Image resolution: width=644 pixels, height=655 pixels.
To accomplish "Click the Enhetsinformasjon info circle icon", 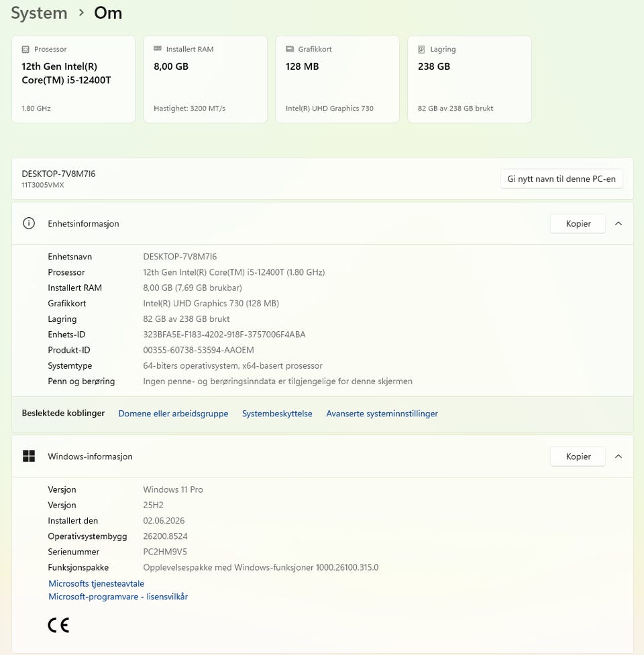I will tap(29, 223).
